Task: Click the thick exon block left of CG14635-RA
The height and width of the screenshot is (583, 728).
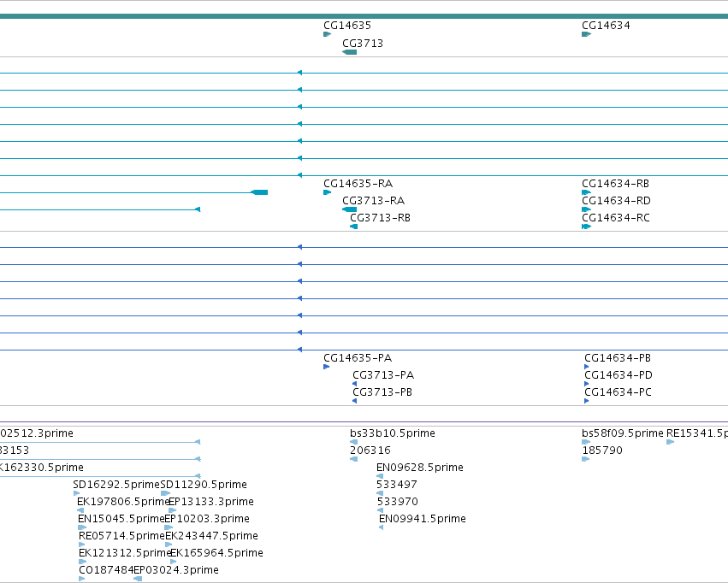Action: coord(259,192)
